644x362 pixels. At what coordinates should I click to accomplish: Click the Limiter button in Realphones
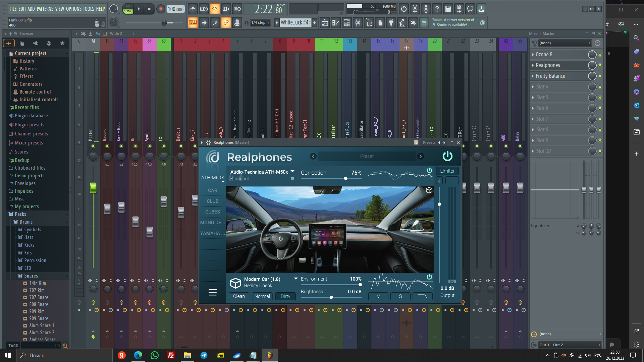point(447,171)
